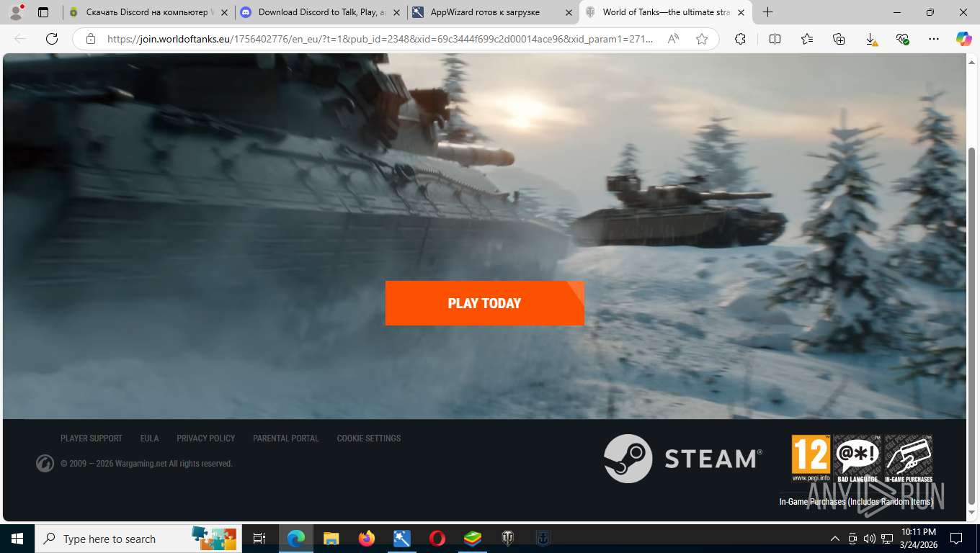Click the In-Game Purchases rating badge
Screen dimensions: 980x553
pyautogui.click(x=909, y=458)
